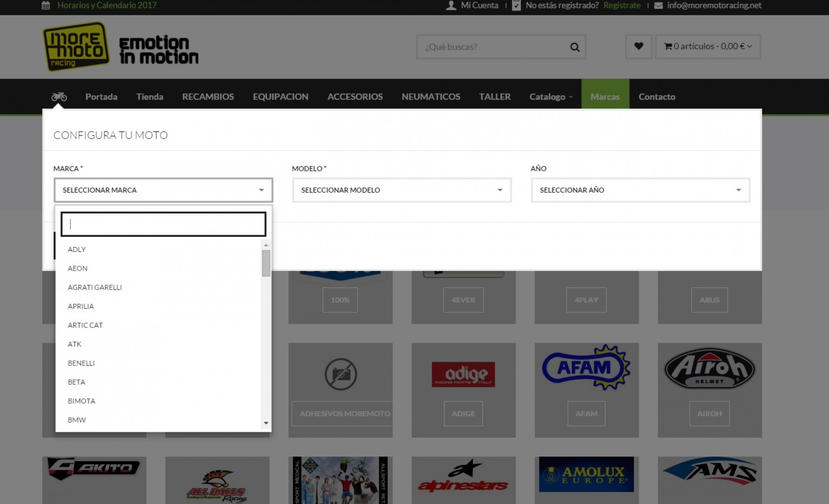Click the motorcycle icon in navigation bar

pyautogui.click(x=59, y=97)
